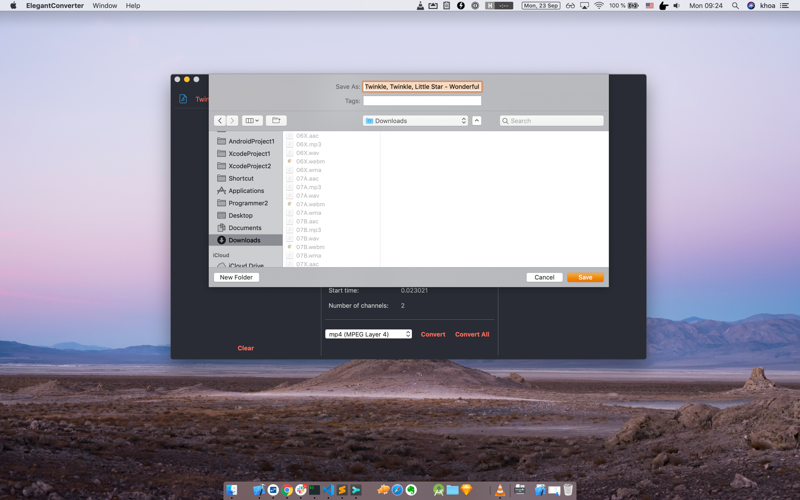The image size is (800, 500).
Task: Open Xcode from the dock
Action: click(259, 490)
